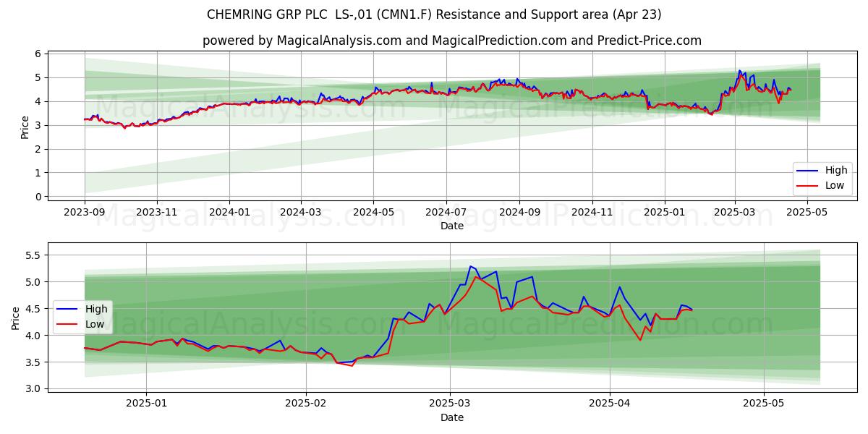868x434 pixels.
Task: Click the y-axis value '3.0' on bottom chart
Action: 35,388
